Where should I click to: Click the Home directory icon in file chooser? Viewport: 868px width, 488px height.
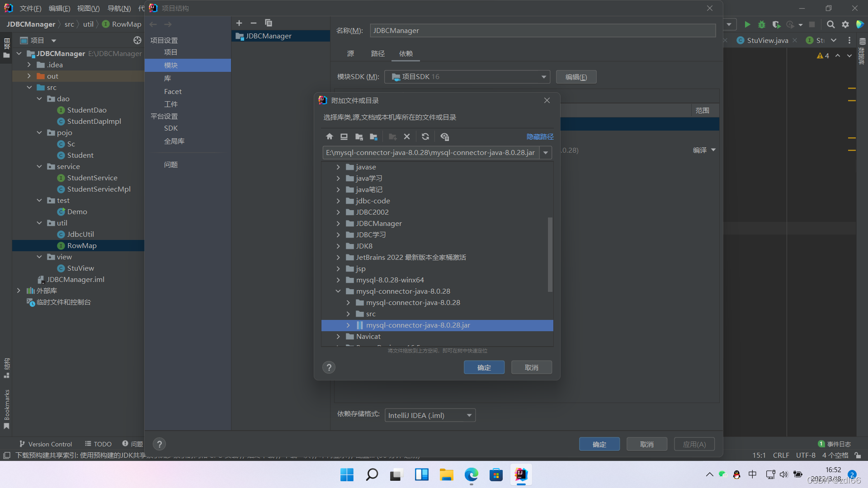pyautogui.click(x=329, y=136)
